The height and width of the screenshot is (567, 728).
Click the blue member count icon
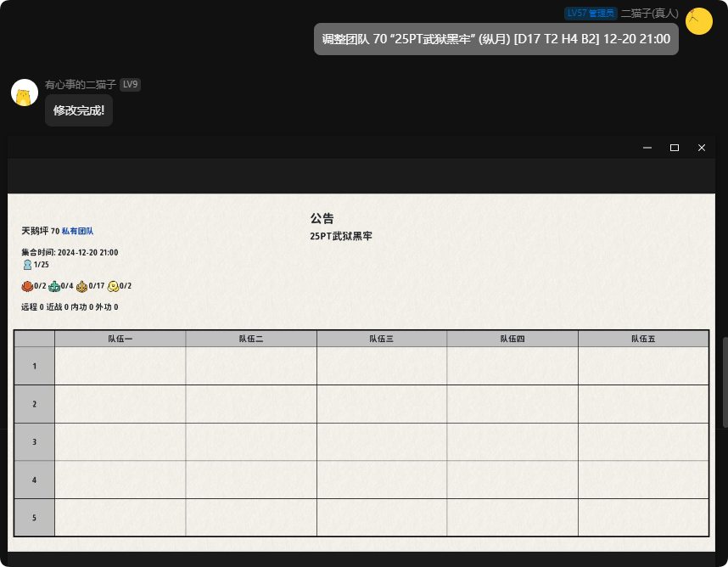click(x=27, y=265)
